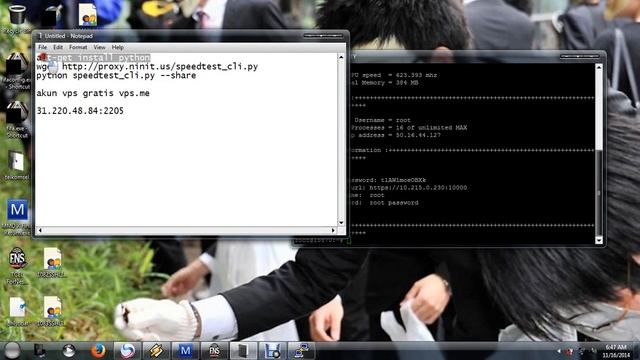Click Notepad horizontal scrollbar left arrow

(x=40, y=231)
